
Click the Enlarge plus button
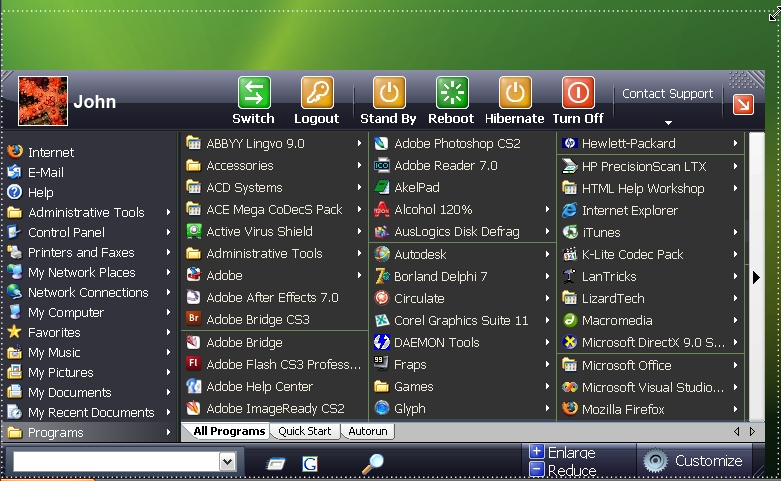[x=537, y=453]
